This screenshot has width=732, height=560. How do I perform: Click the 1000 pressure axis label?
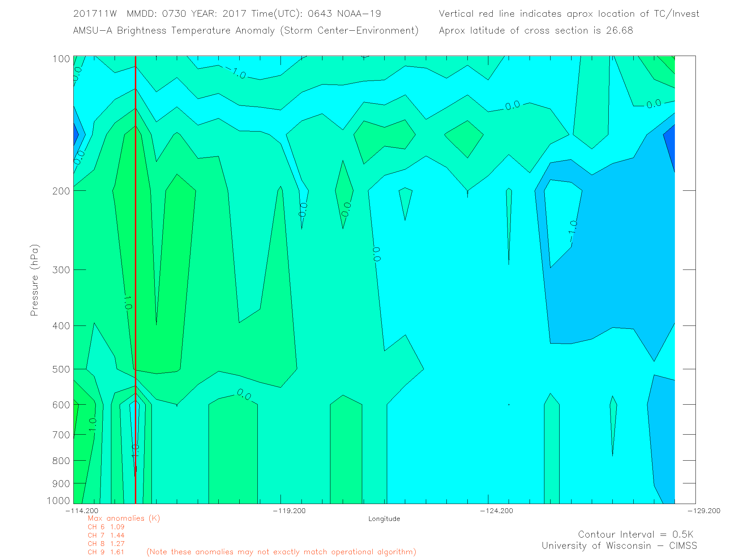tap(59, 501)
